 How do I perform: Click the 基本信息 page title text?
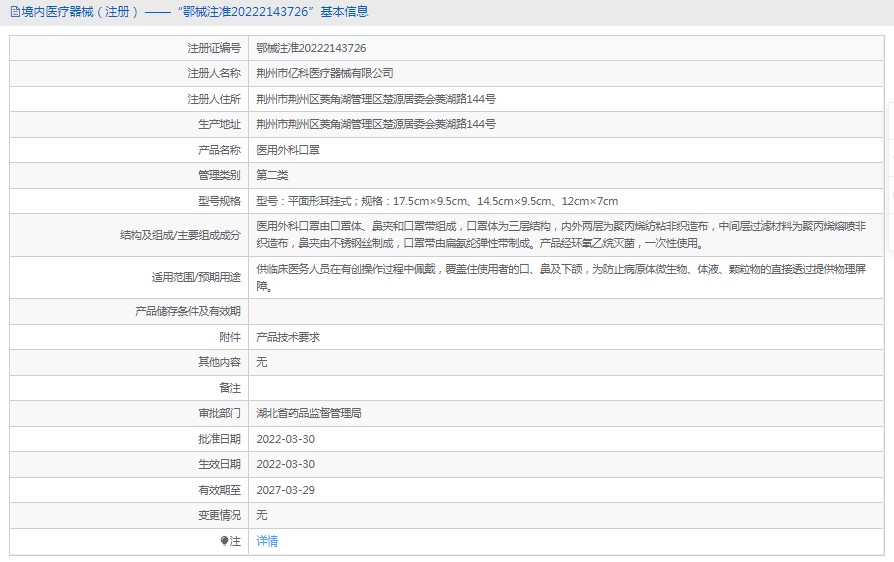click(x=343, y=12)
